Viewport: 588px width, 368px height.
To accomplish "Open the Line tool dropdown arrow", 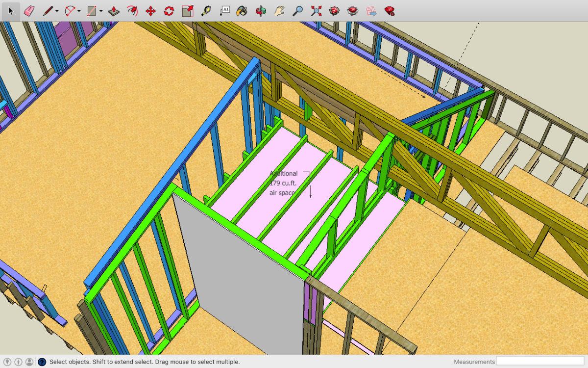I will [57, 11].
